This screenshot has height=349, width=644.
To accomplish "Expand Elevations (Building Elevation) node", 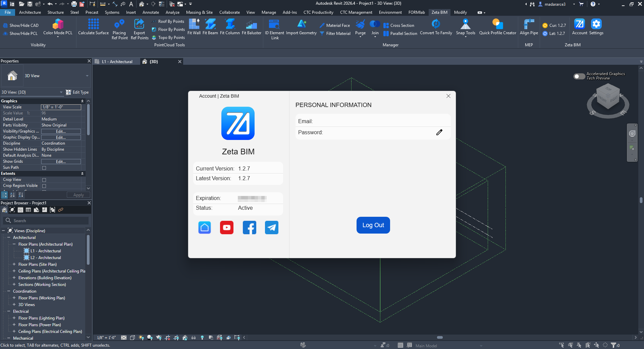I will pyautogui.click(x=14, y=278).
